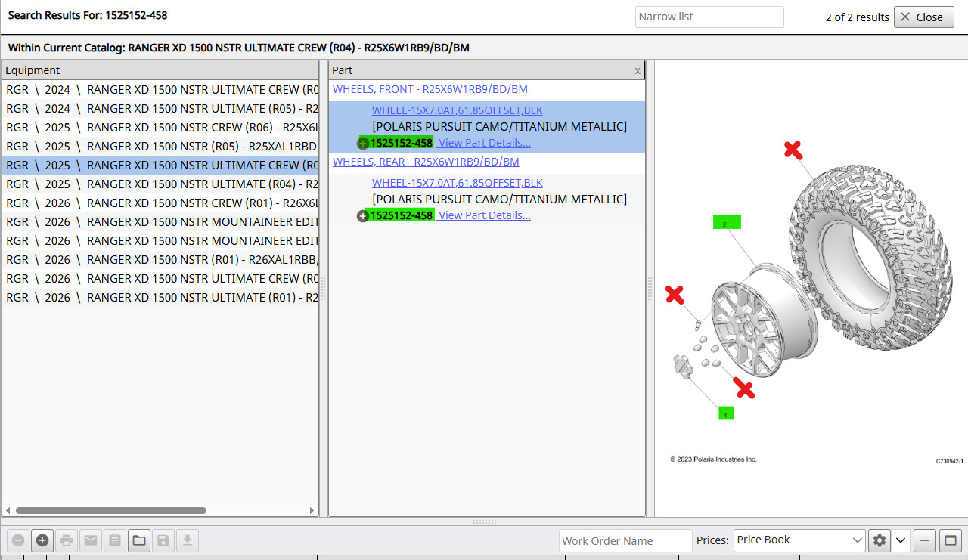
Task: Click plus icon beside front wheel part number
Action: [x=363, y=144]
